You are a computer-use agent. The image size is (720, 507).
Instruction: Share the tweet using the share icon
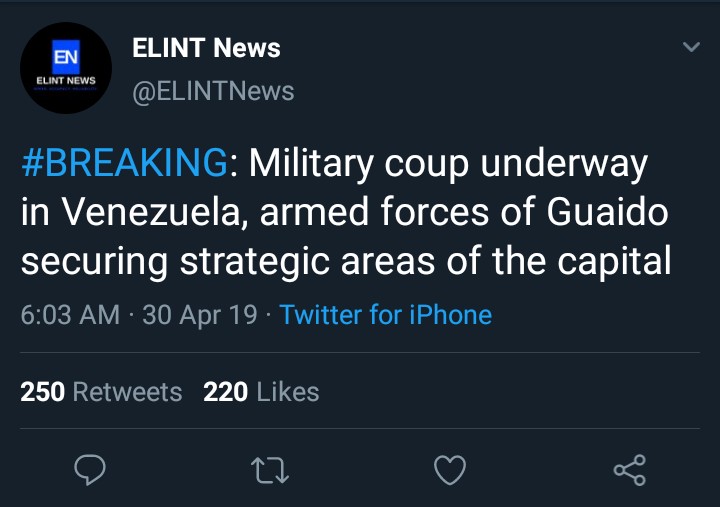point(630,470)
